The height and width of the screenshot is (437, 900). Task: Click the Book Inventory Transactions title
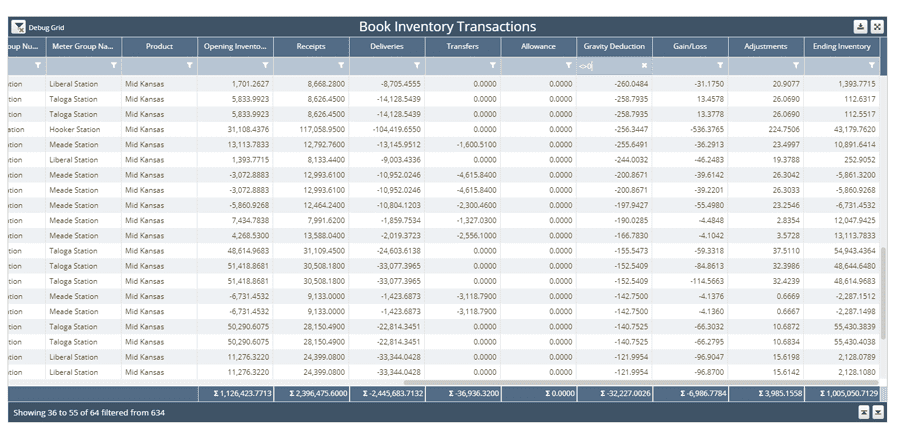pos(448,26)
